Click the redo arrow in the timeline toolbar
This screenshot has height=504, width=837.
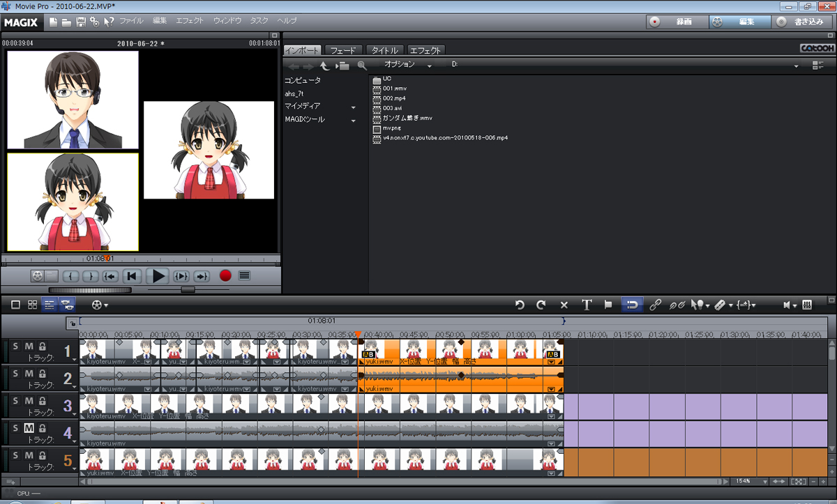[x=541, y=305]
